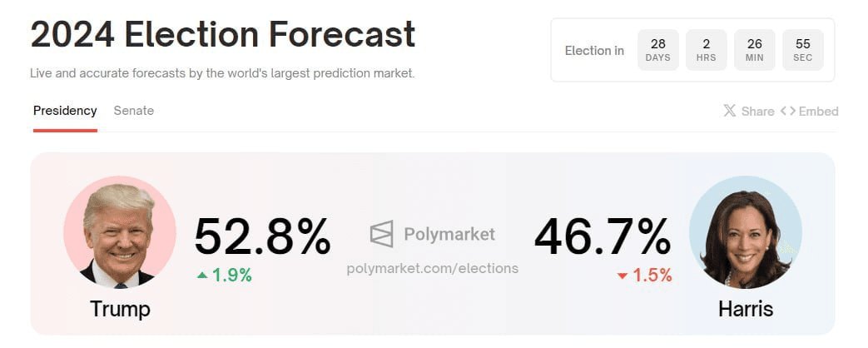The width and height of the screenshot is (868, 348).
Task: Click the green up arrow under Trump
Action: click(202, 275)
